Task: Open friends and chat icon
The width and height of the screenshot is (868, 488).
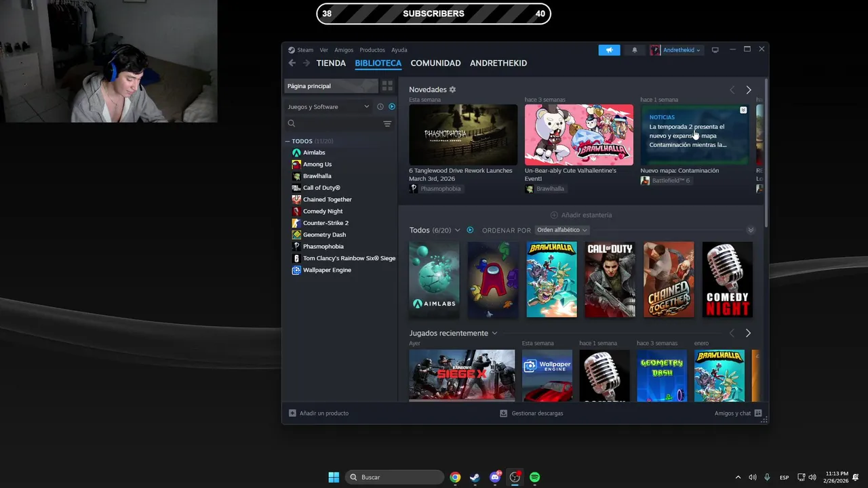Action: [x=757, y=413]
